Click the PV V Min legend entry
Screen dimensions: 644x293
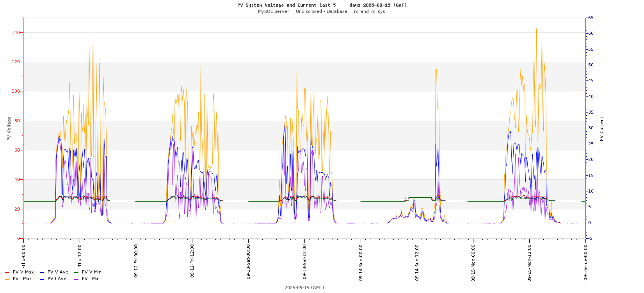[88, 272]
